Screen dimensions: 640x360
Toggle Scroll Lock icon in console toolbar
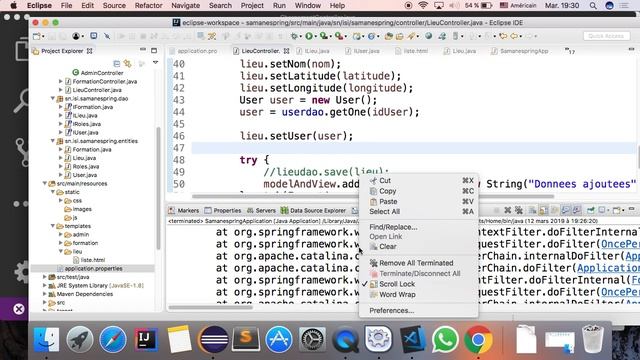pos(544,210)
